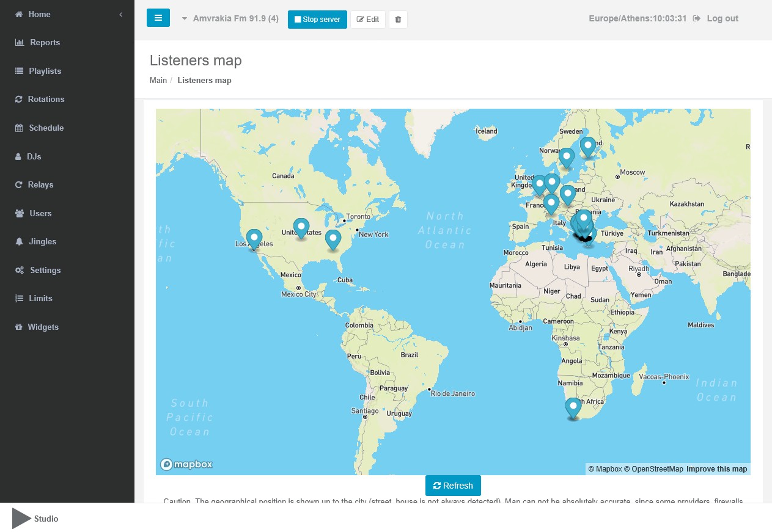This screenshot has width=772, height=532.
Task: Log out of the account
Action: click(716, 19)
